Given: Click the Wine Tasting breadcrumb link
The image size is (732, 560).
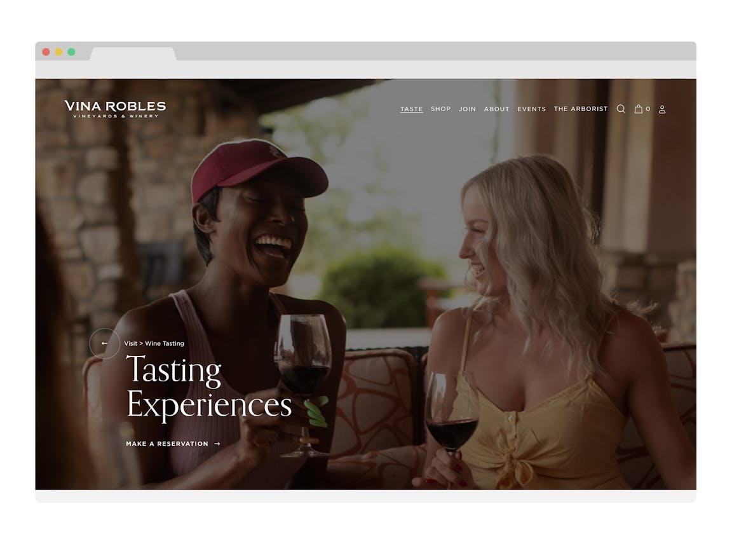Looking at the screenshot, I should click(x=165, y=343).
